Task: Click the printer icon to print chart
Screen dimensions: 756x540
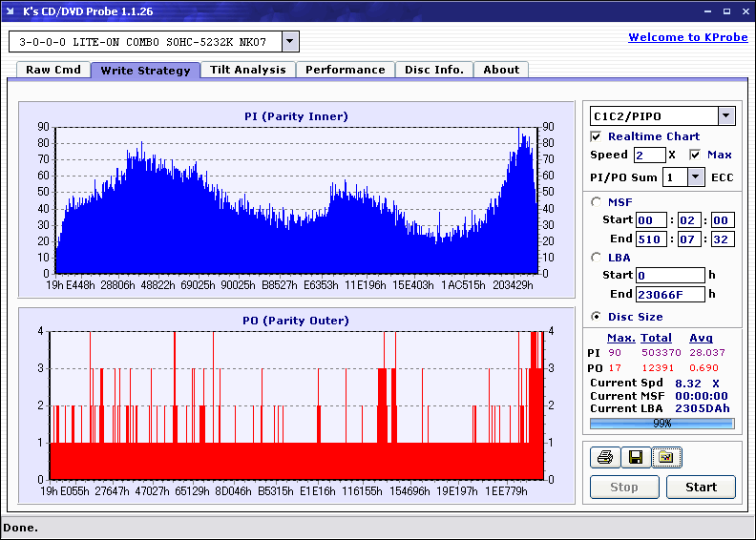Action: click(x=602, y=458)
